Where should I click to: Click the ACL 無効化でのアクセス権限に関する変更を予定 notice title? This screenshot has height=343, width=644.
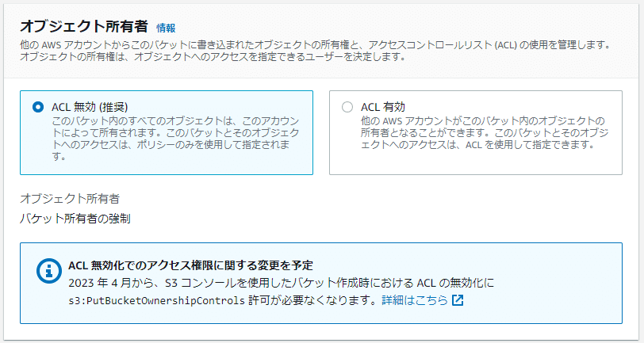click(x=190, y=265)
